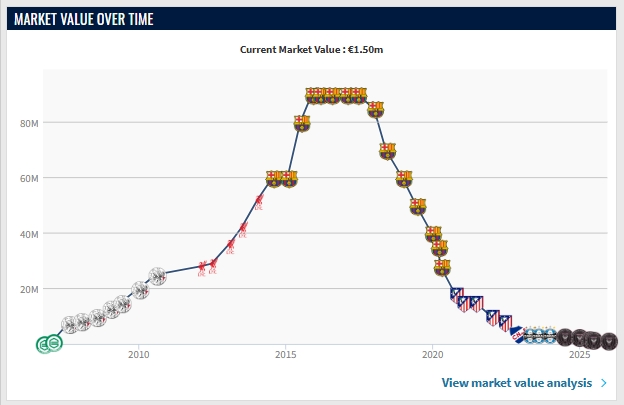Image resolution: width=624 pixels, height=405 pixels.
Task: Click the Current Market Value €1.50m label
Action: [x=311, y=48]
